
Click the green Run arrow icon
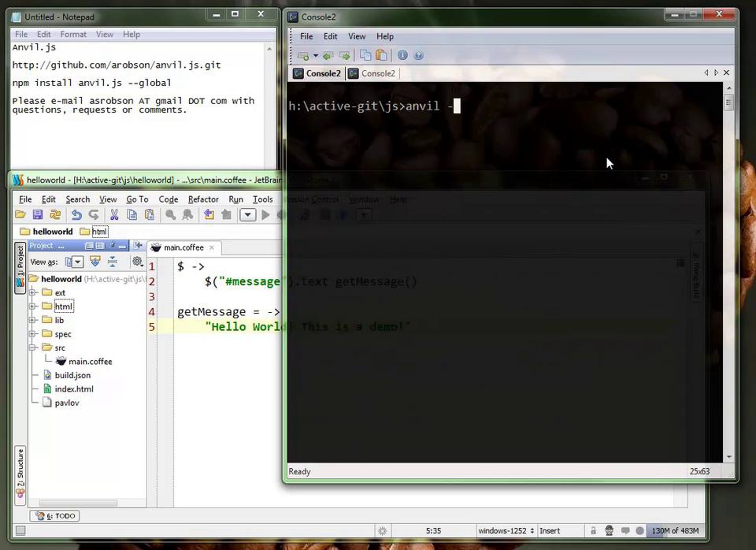point(266,215)
